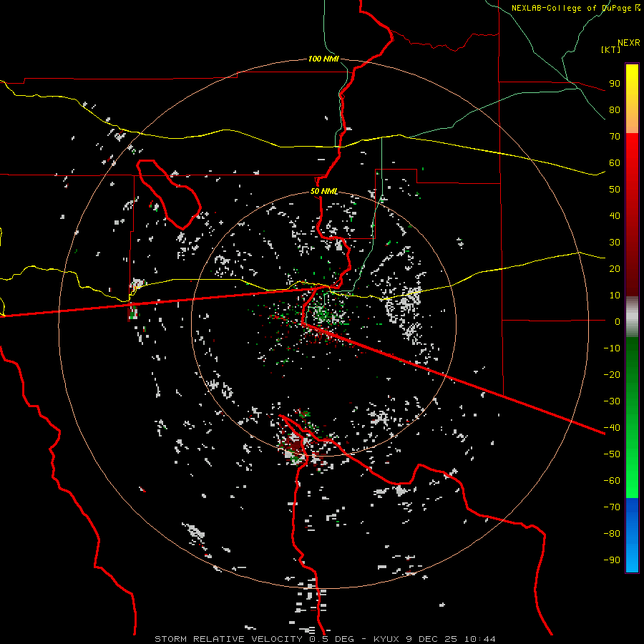Click the KT units label above color scale
Screen dimensions: 644x644
[x=611, y=49]
